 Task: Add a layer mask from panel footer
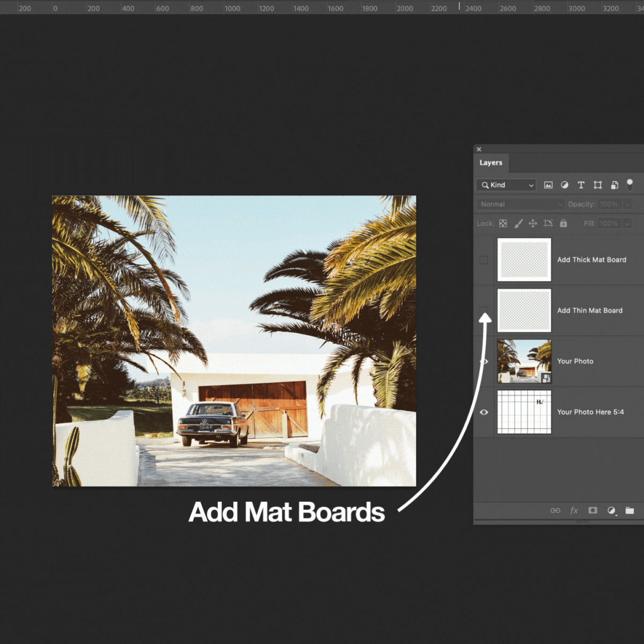[592, 510]
